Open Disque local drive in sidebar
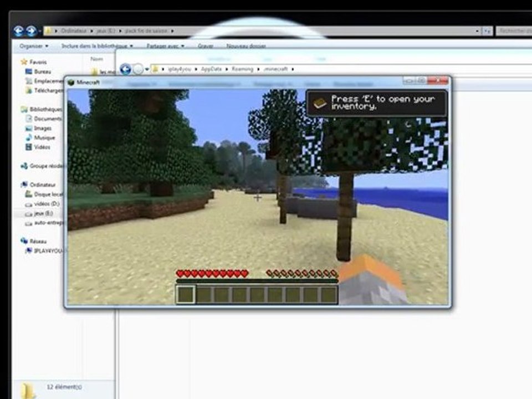The image size is (532, 399). 49,195
